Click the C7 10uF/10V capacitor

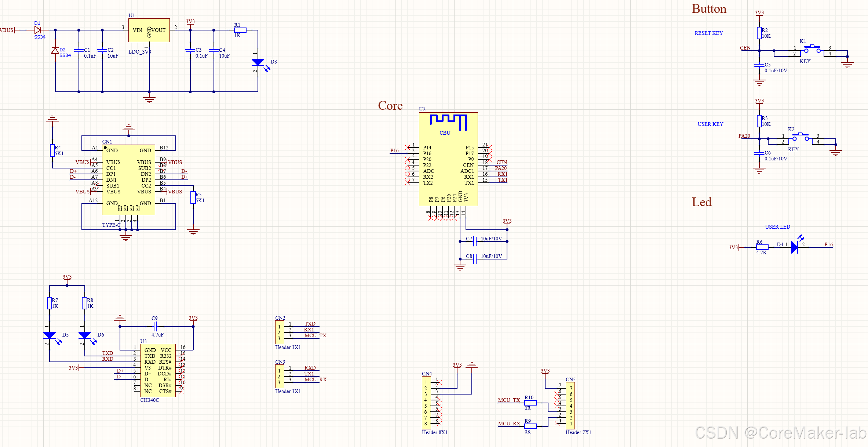(475, 241)
